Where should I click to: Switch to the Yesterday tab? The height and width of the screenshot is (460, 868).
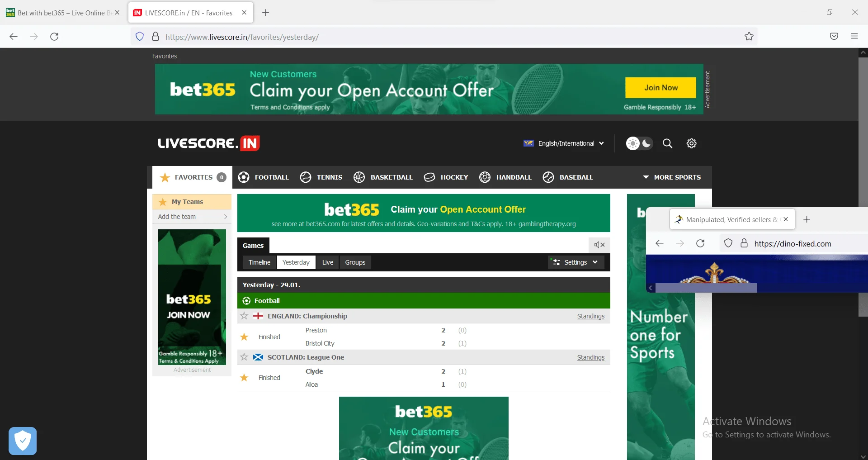296,262
